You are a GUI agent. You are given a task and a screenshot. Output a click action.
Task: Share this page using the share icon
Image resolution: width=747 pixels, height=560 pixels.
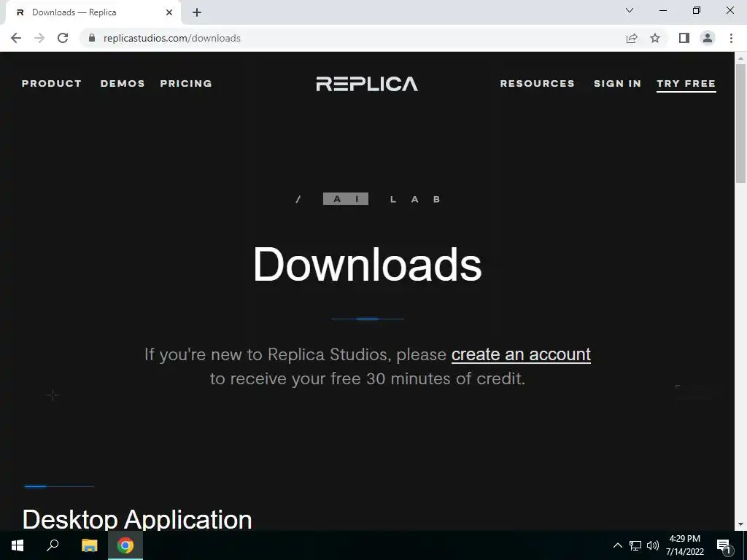click(x=632, y=38)
